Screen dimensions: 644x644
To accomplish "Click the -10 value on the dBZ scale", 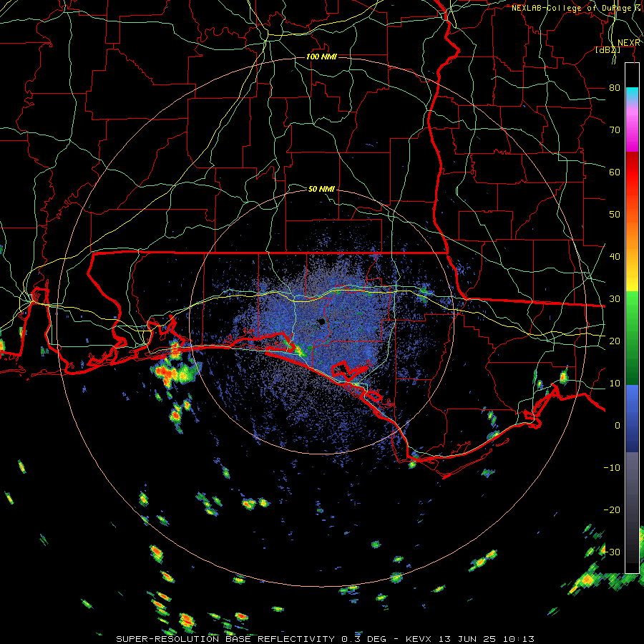I will tap(612, 468).
